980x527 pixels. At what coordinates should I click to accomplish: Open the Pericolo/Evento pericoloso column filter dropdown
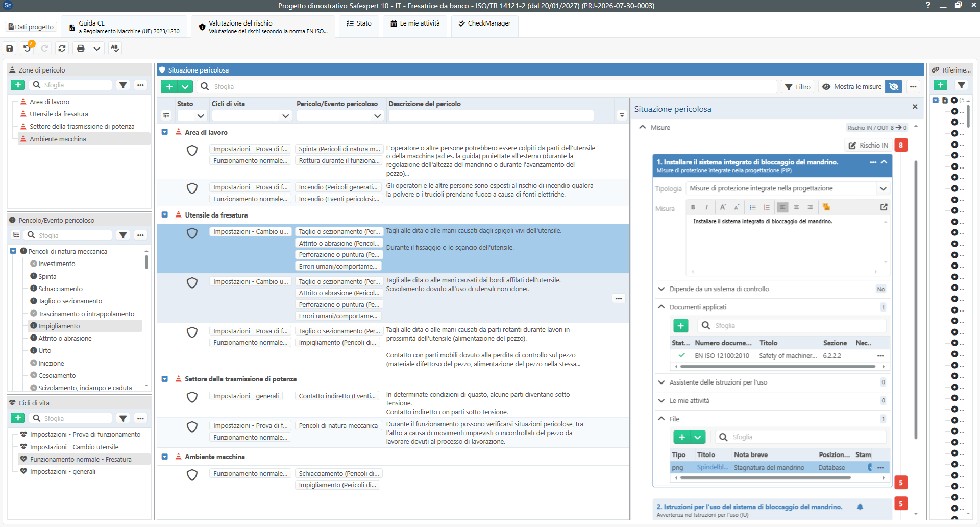(x=377, y=116)
